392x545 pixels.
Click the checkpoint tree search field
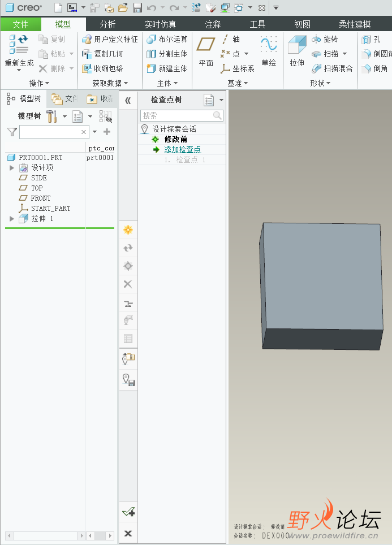[x=182, y=115]
